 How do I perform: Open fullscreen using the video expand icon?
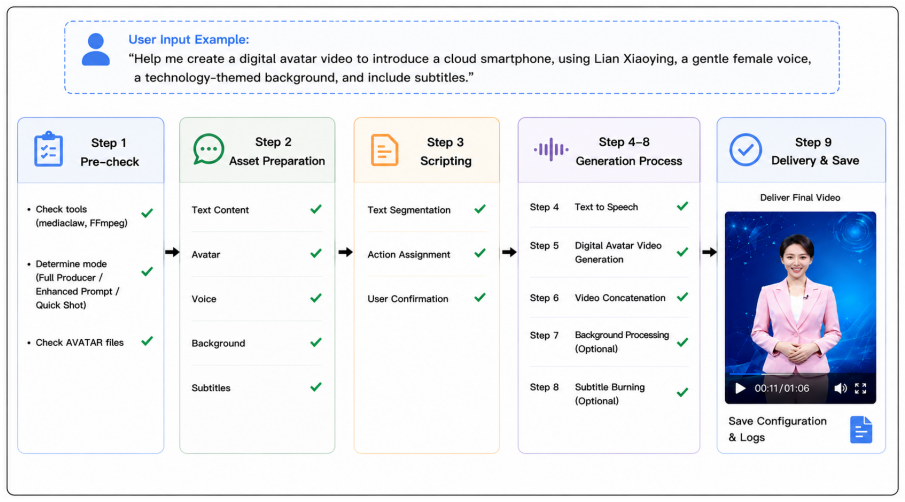pyautogui.click(x=861, y=388)
